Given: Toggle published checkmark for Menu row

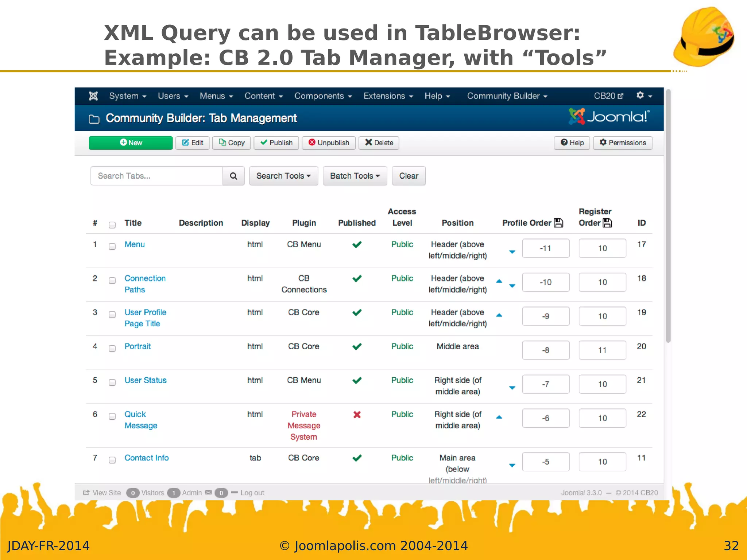Looking at the screenshot, I should (x=357, y=244).
